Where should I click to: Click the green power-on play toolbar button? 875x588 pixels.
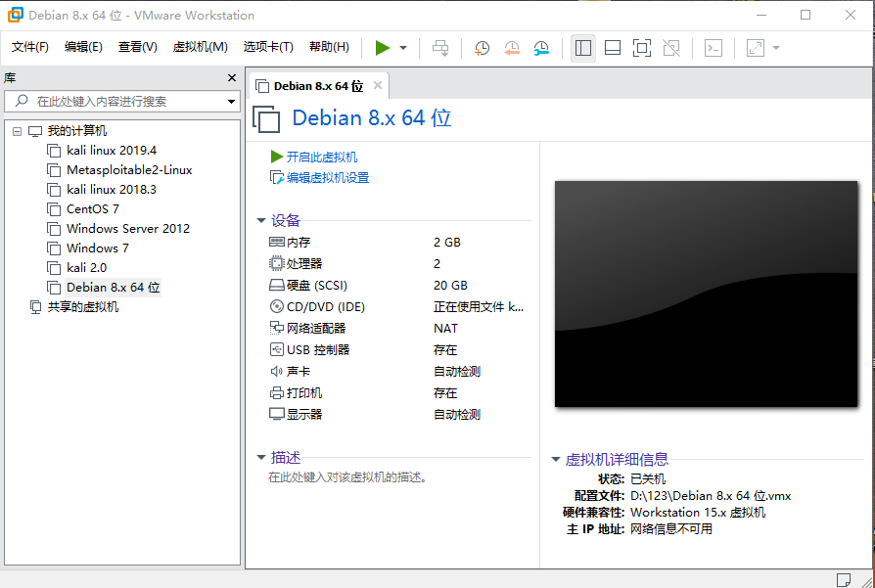click(383, 48)
